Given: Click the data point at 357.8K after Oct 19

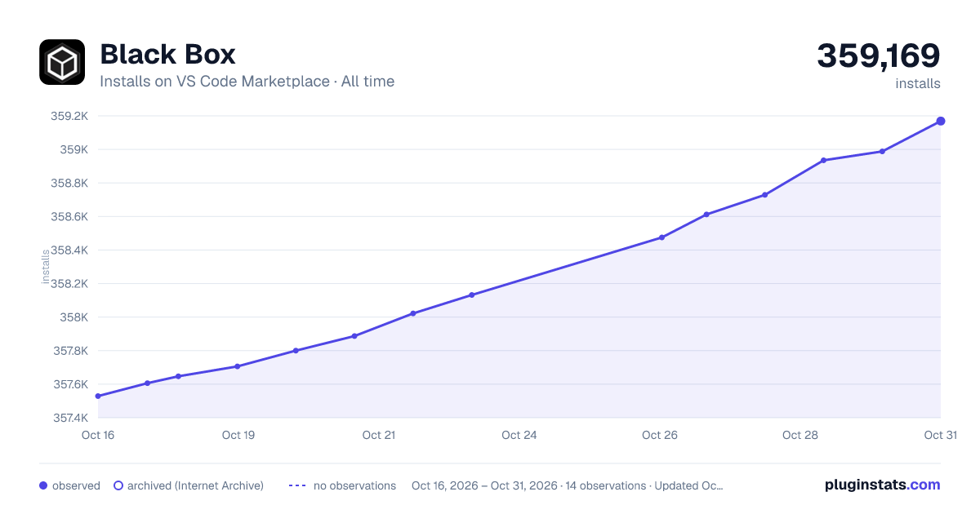Looking at the screenshot, I should coord(296,351).
